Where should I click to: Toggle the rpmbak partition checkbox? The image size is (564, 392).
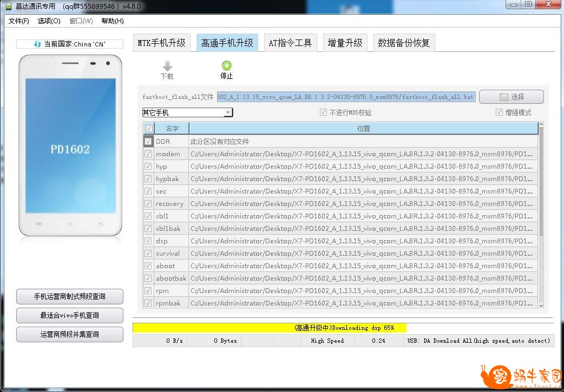[x=148, y=303]
